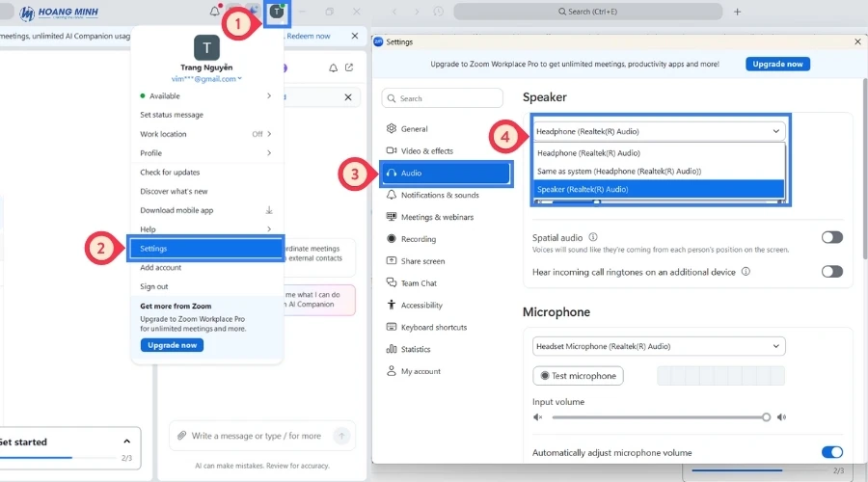
Task: Click the Get started progress bar
Action: [59, 458]
